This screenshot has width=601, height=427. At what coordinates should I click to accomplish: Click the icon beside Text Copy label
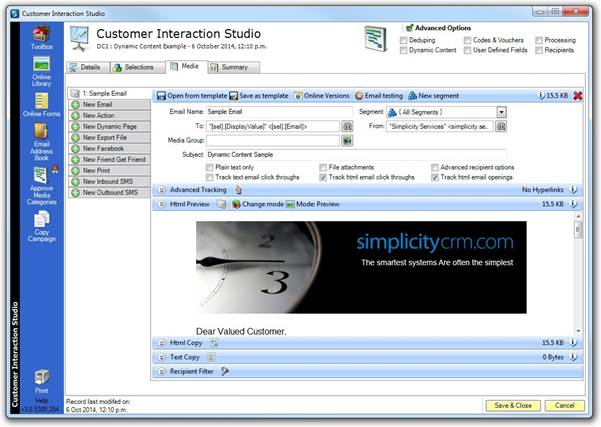[x=211, y=357]
